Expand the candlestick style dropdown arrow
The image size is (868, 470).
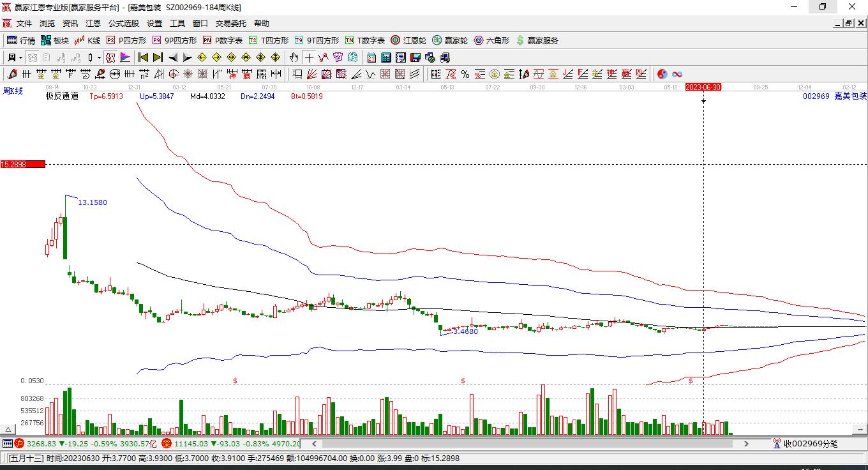[99, 57]
